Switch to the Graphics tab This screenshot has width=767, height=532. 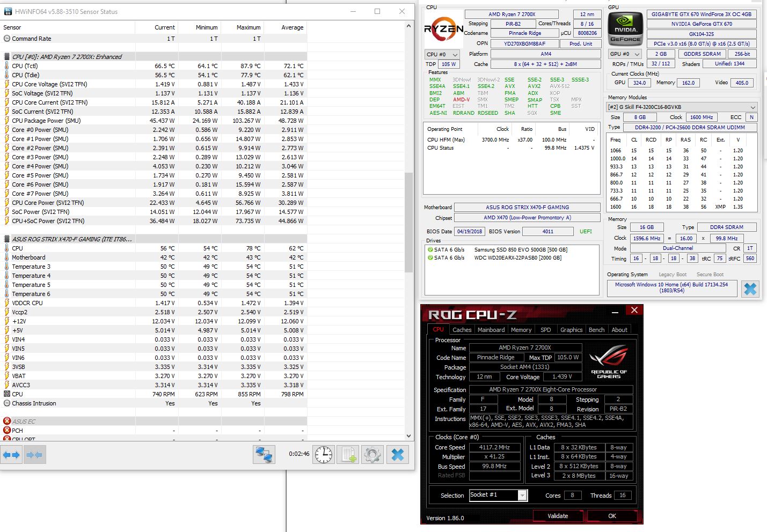571,330
